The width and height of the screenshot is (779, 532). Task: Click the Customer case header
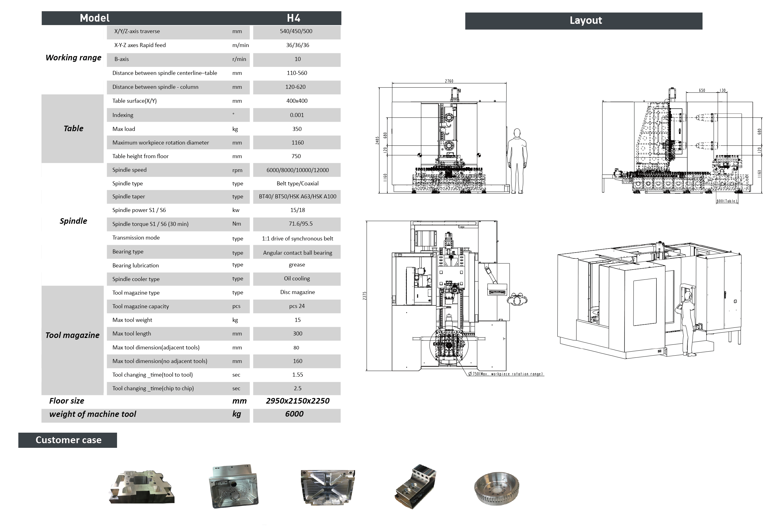pyautogui.click(x=68, y=440)
